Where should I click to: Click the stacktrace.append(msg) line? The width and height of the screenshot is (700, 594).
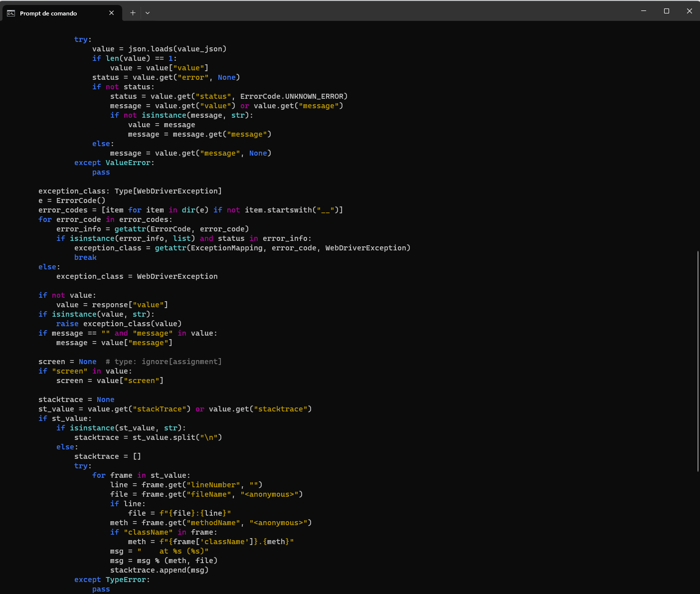(x=159, y=570)
